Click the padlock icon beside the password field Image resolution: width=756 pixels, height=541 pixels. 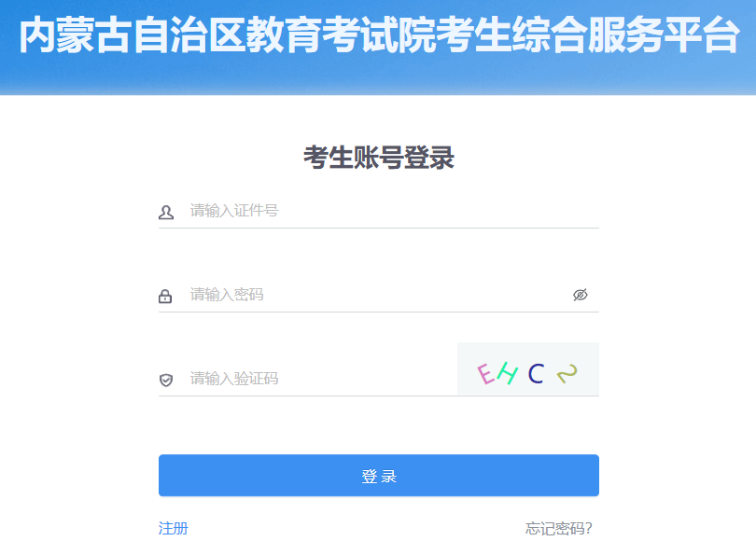[x=165, y=296]
